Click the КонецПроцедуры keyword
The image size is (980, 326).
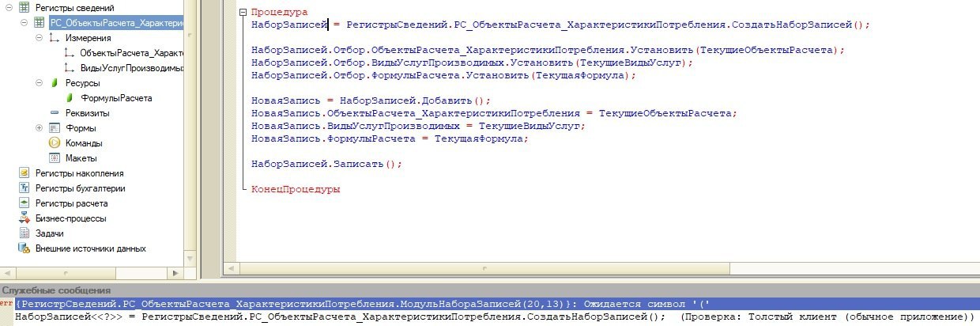296,190
